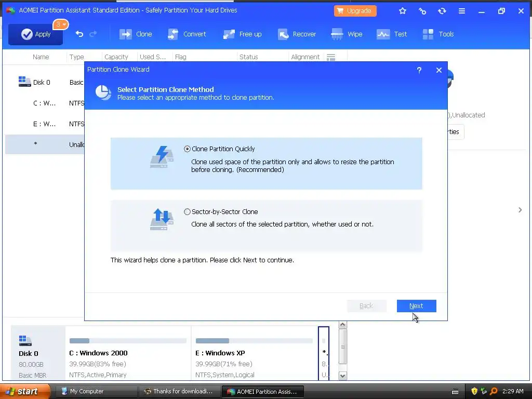Viewport: 532px width, 399px height.
Task: Open help in Partition Clone Wizard
Action: pos(419,70)
